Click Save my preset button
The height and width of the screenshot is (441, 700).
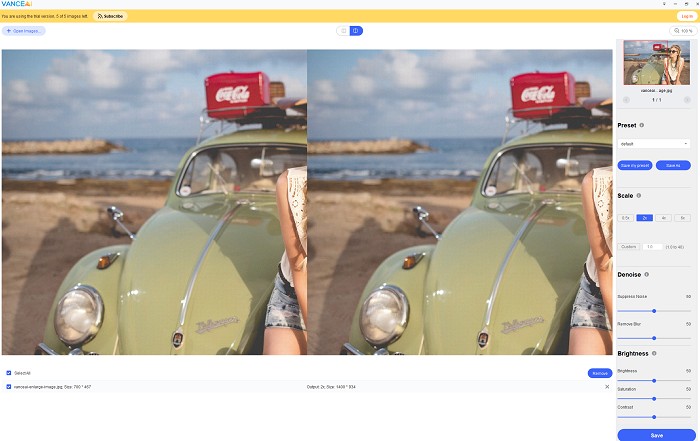(x=636, y=165)
